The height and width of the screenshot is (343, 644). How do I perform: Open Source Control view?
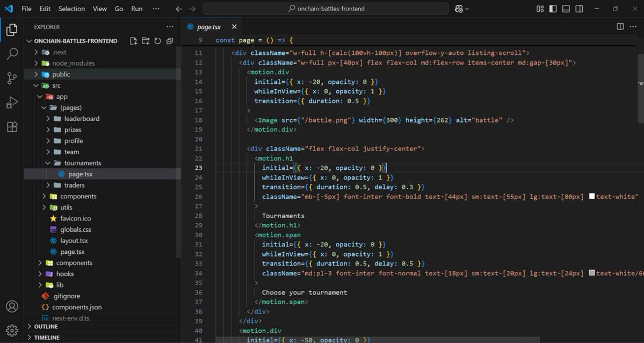[12, 78]
